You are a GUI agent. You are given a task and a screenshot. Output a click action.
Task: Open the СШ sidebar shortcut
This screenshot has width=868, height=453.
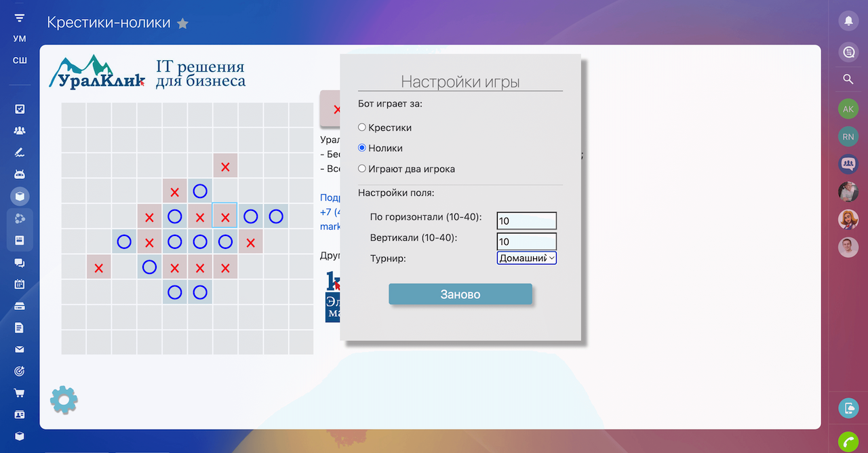(20, 60)
